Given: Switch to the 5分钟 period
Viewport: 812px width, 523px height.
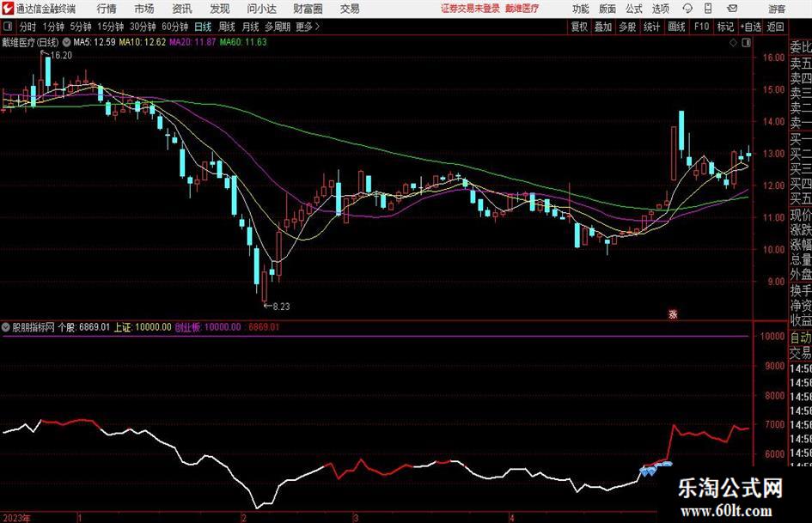Looking at the screenshot, I should 80,27.
